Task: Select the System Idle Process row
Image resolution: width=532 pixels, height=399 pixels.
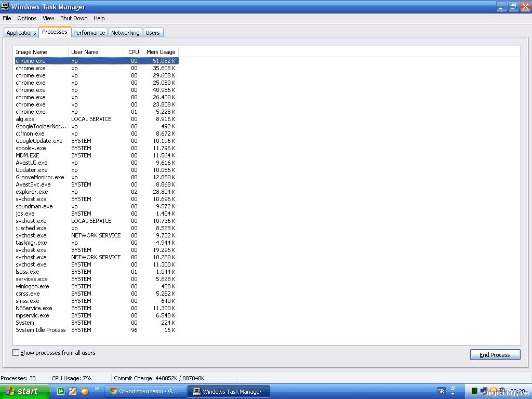Action: coord(96,330)
